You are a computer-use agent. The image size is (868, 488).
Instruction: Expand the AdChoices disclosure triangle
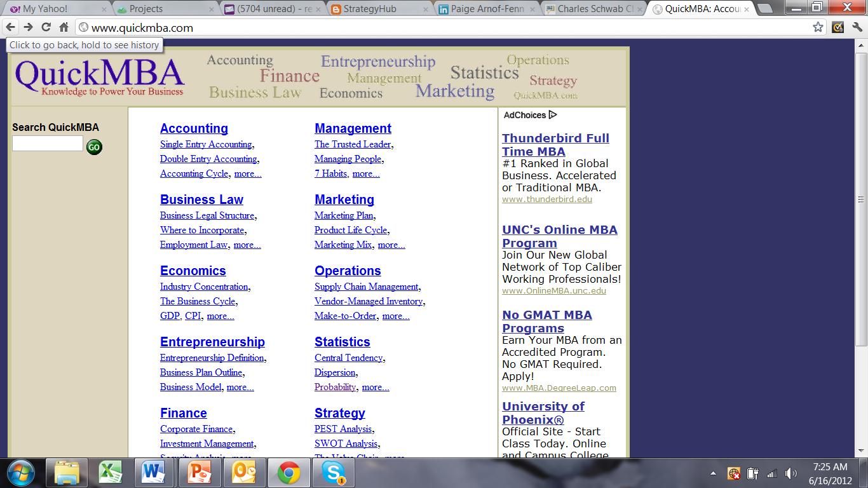coord(553,115)
